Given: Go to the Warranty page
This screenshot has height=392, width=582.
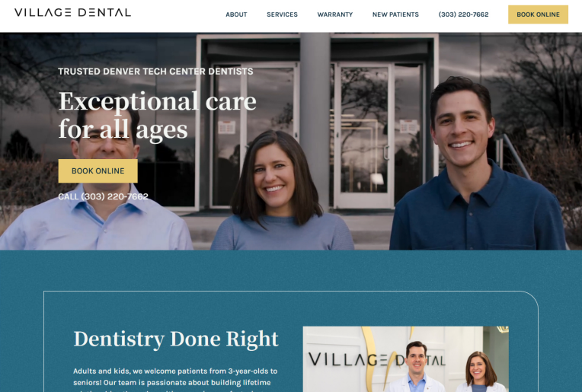Looking at the screenshot, I should [x=334, y=14].
